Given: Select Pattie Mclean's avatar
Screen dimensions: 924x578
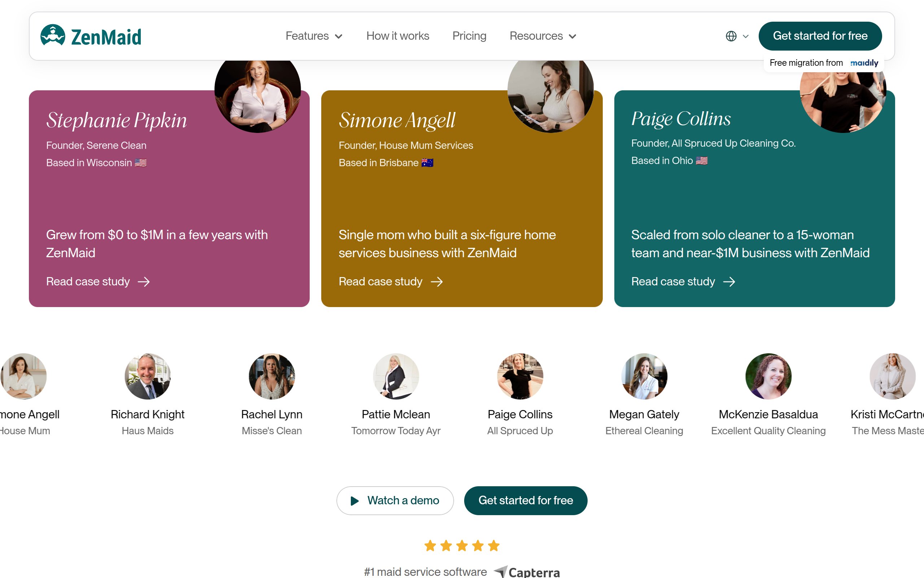Looking at the screenshot, I should point(396,376).
